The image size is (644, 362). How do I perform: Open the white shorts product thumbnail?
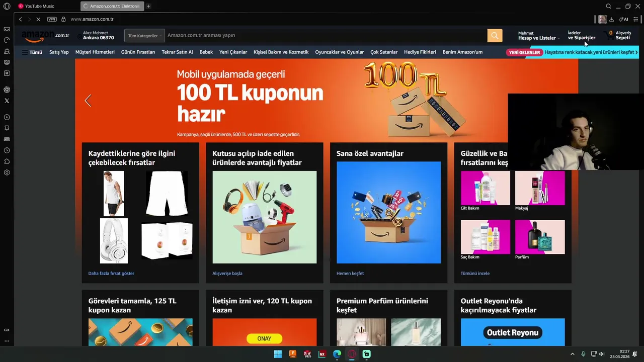(167, 194)
